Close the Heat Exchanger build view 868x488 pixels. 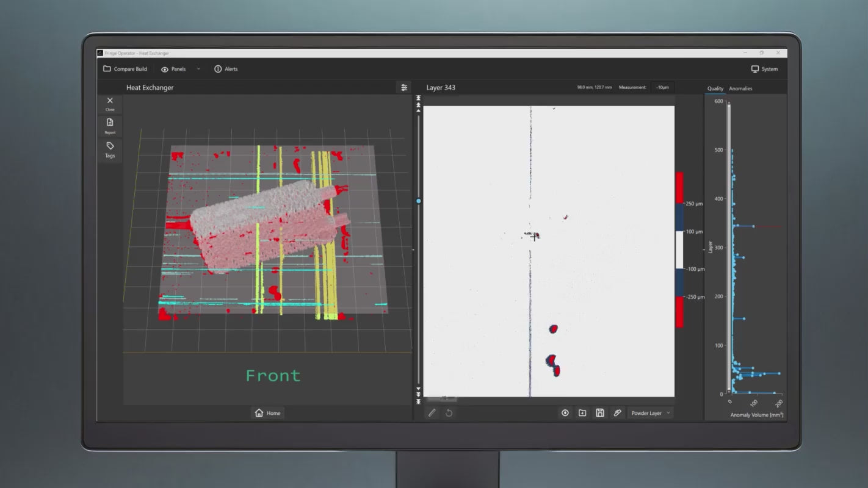[110, 102]
